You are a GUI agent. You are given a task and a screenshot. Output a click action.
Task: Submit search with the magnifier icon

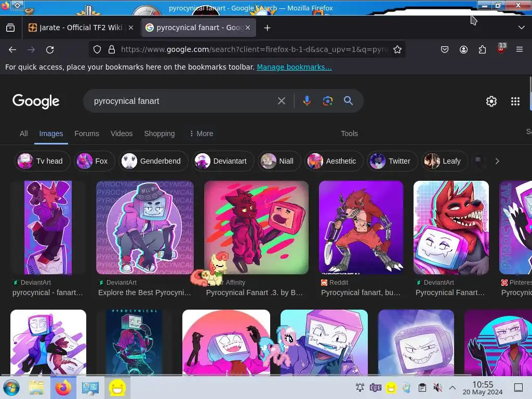click(348, 101)
